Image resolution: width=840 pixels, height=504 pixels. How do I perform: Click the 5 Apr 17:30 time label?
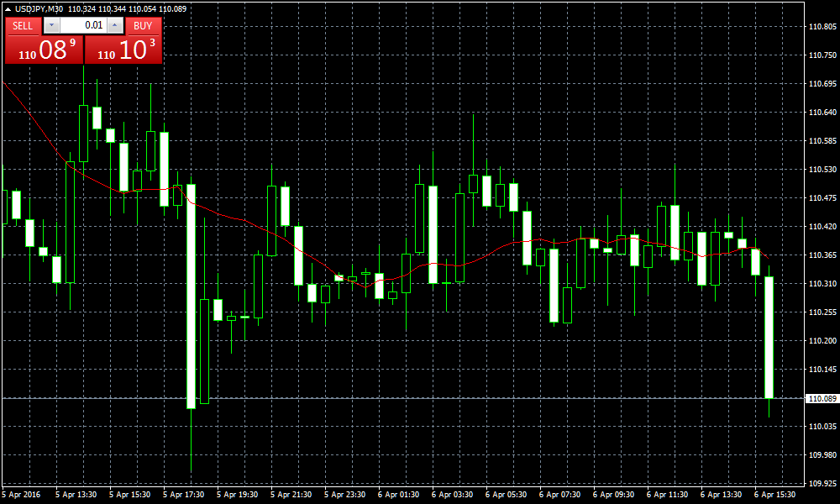[x=183, y=495]
